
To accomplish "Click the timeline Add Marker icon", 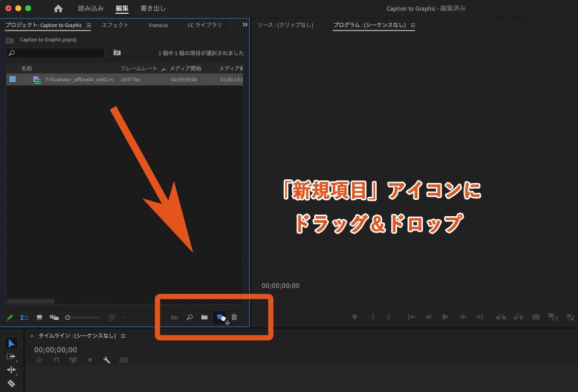I will click(90, 360).
